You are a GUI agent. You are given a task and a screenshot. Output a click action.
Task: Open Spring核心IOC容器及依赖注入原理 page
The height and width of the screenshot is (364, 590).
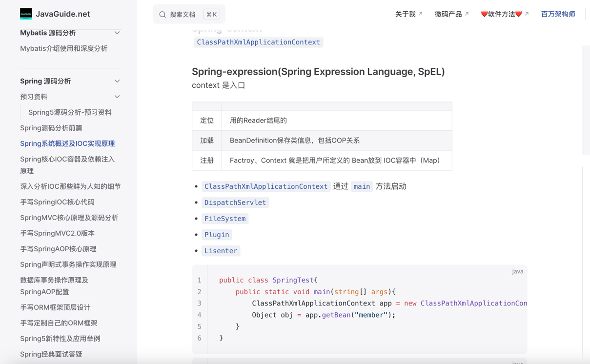[x=67, y=165]
